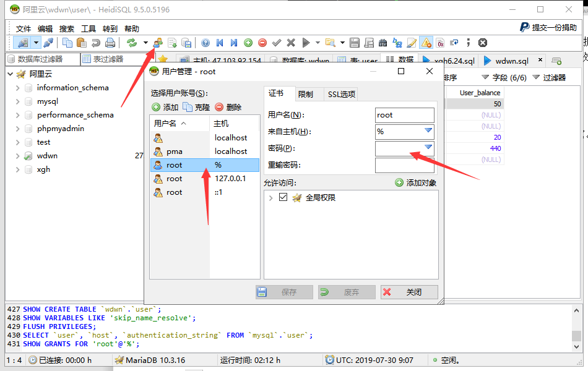
Task: Select the root ::1 user row
Action: click(x=205, y=192)
